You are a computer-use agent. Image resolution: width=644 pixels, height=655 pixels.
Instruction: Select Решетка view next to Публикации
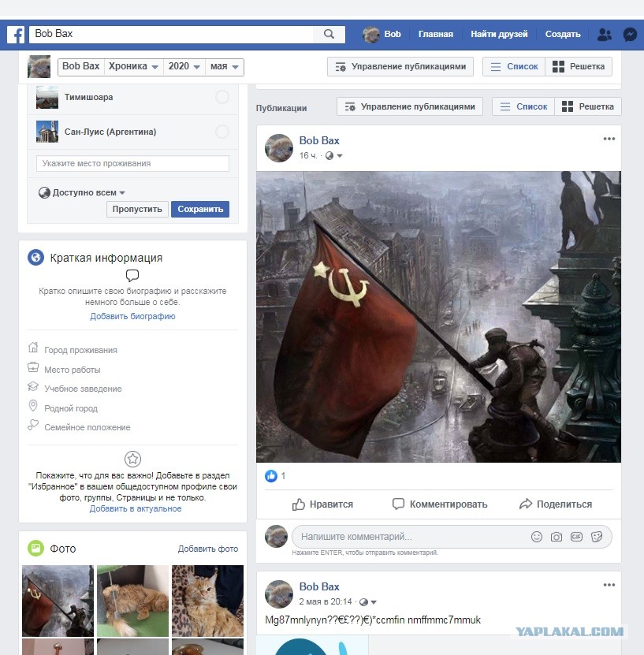587,106
